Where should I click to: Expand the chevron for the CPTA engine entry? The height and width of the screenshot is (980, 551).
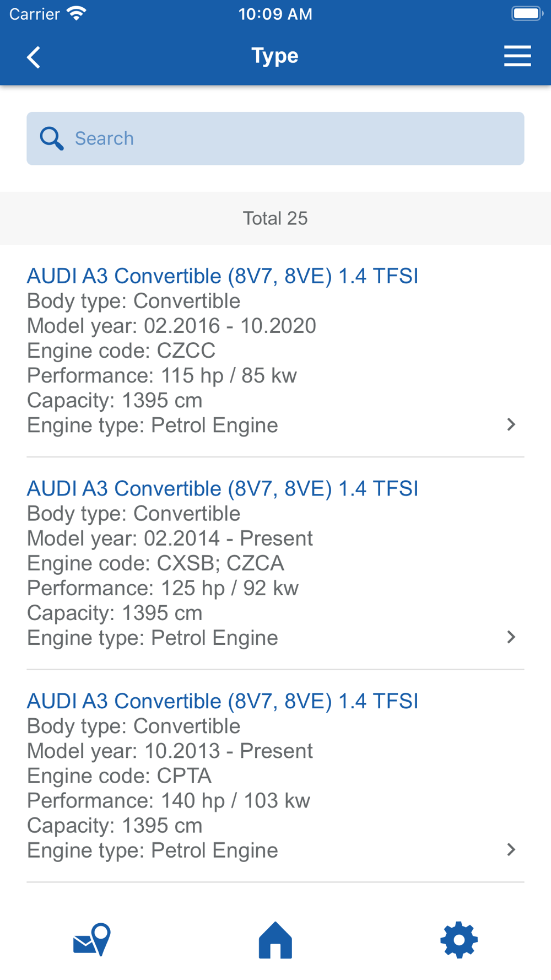coord(511,849)
